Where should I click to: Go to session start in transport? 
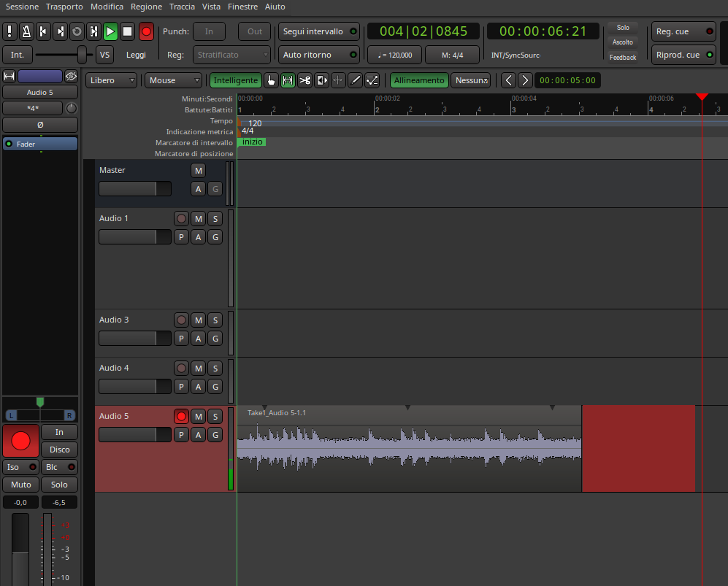pyautogui.click(x=43, y=31)
